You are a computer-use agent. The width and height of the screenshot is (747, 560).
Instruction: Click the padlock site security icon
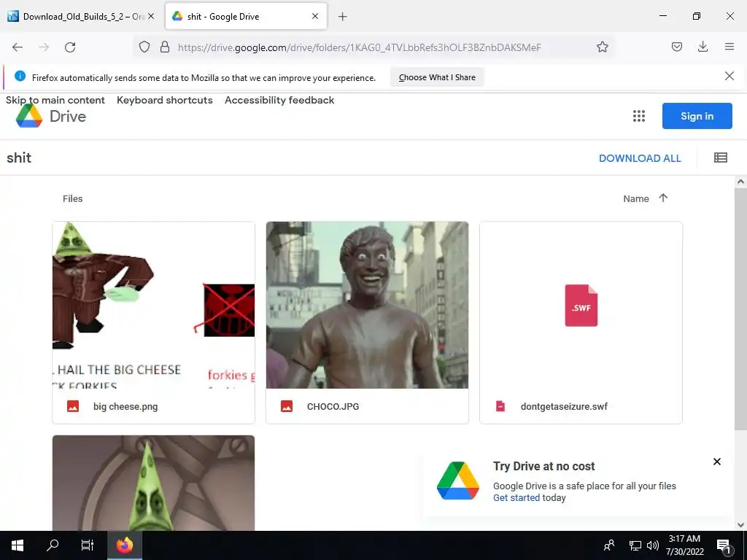[x=165, y=47]
